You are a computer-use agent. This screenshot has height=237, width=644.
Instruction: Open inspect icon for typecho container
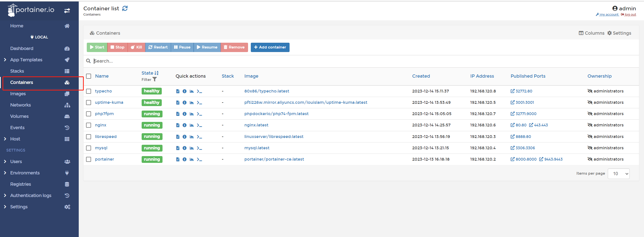tap(184, 91)
